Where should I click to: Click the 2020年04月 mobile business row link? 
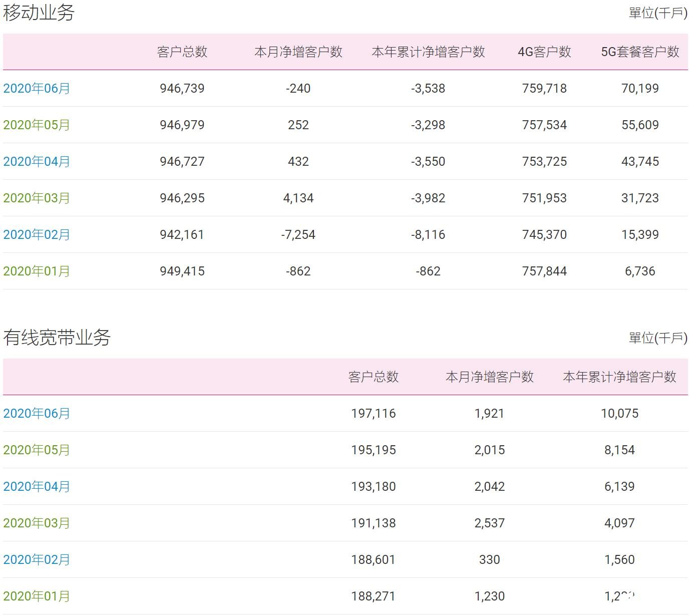point(37,161)
